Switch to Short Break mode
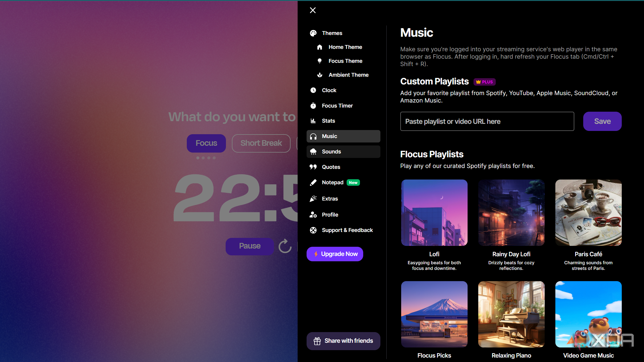The height and width of the screenshot is (362, 644). click(261, 143)
